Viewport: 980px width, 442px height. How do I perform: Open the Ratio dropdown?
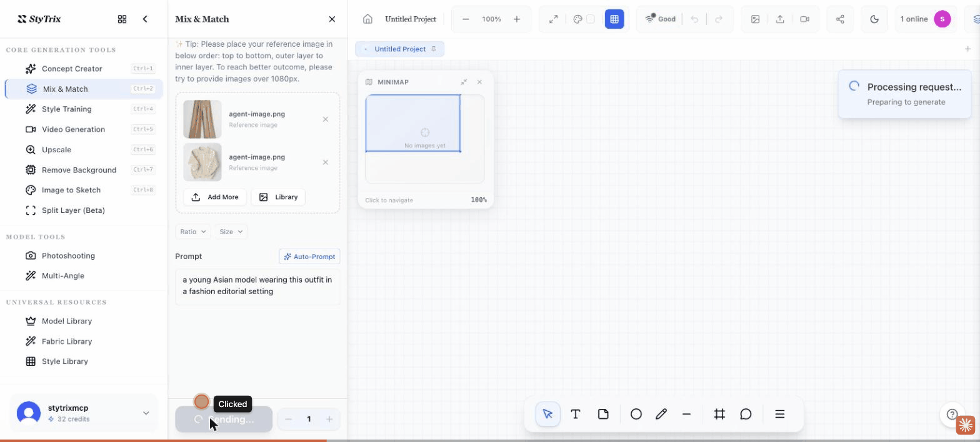[x=193, y=232]
